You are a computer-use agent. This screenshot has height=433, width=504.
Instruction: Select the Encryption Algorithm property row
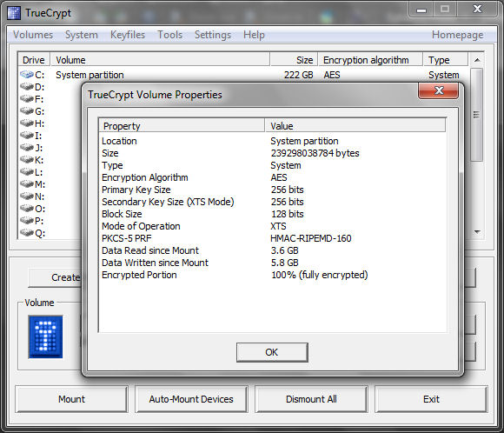[272, 177]
